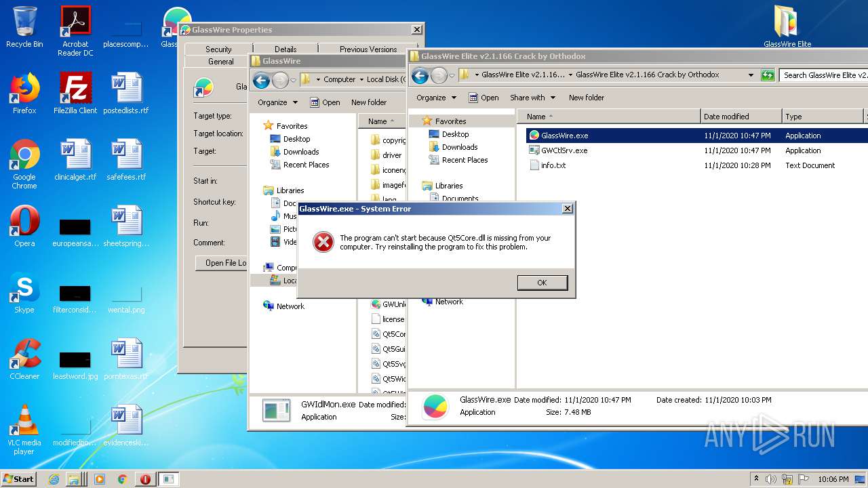This screenshot has width=868, height=488.
Task: Open Google Chrome desktop shortcut
Action: point(24,164)
